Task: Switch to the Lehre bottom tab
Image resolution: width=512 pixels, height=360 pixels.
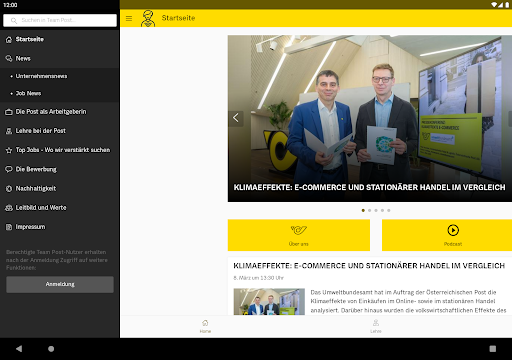Action: tap(376, 326)
